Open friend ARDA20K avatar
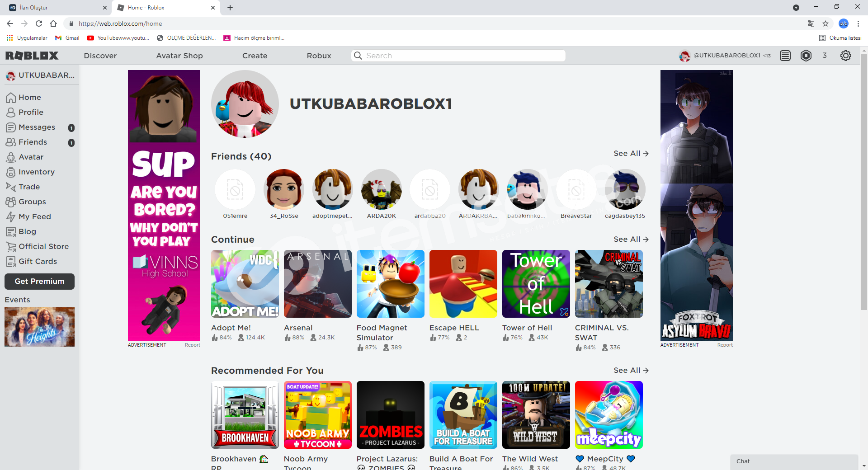This screenshot has width=868, height=470. tap(382, 189)
